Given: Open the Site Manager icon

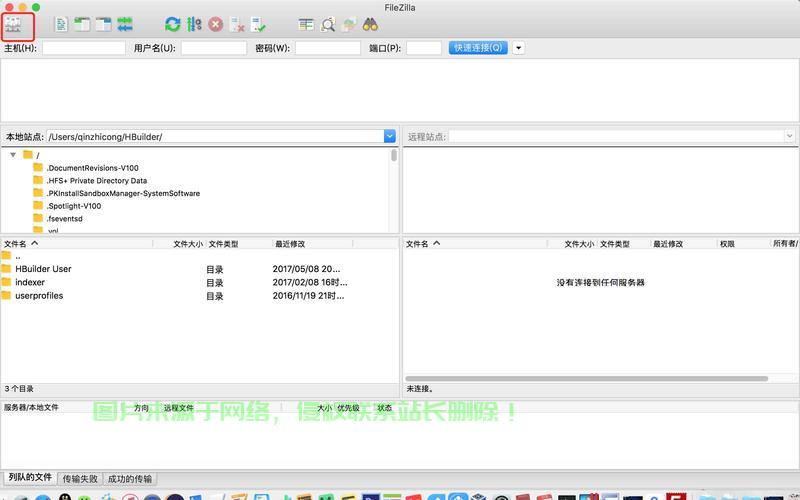Looking at the screenshot, I should (13, 24).
